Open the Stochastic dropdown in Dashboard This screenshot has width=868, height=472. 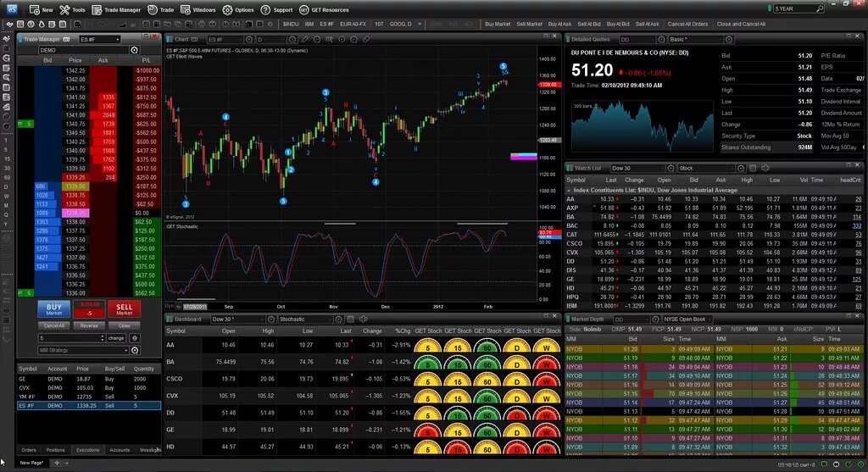coord(305,319)
